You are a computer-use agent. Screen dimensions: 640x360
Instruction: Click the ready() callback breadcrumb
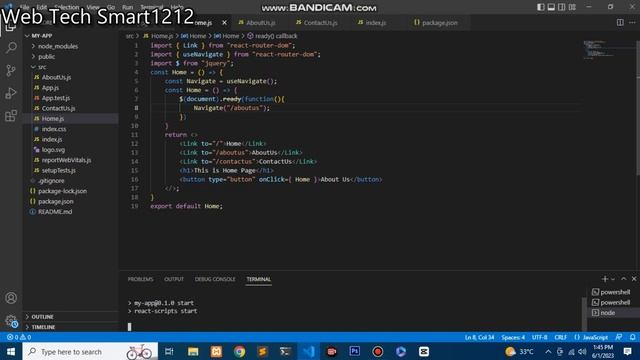(x=272, y=36)
